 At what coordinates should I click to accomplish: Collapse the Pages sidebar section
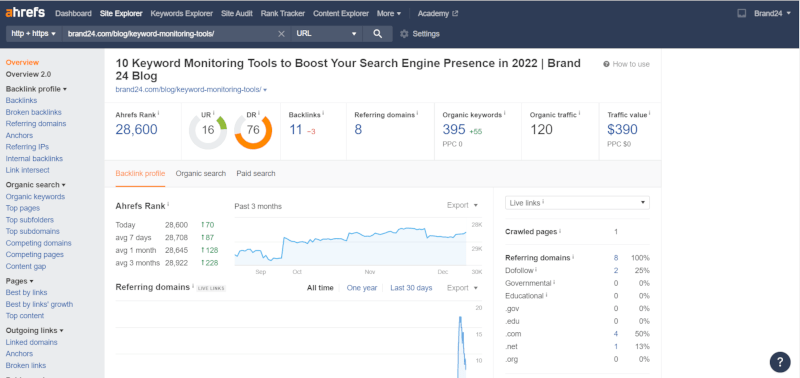19,281
